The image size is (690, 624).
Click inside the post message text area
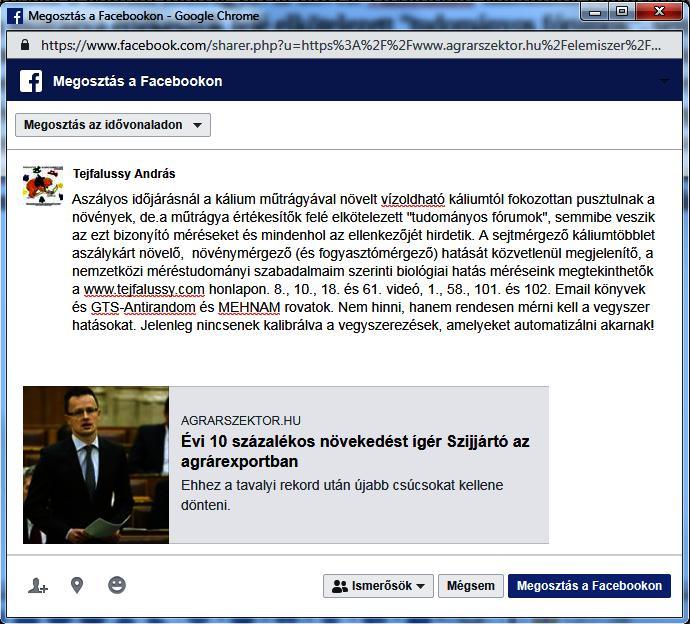(363, 262)
